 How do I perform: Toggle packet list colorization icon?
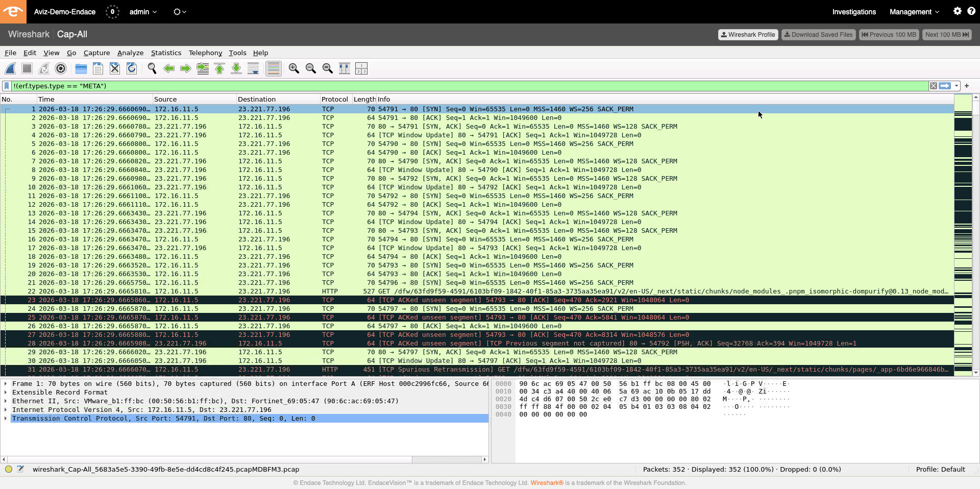[x=274, y=68]
